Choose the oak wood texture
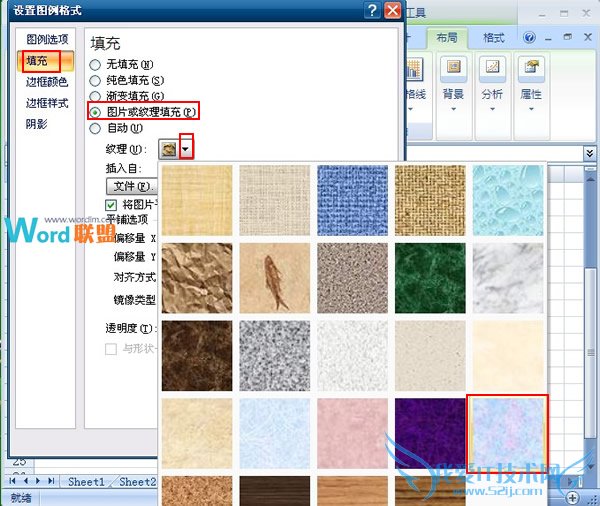The width and height of the screenshot is (600, 506). (352, 491)
